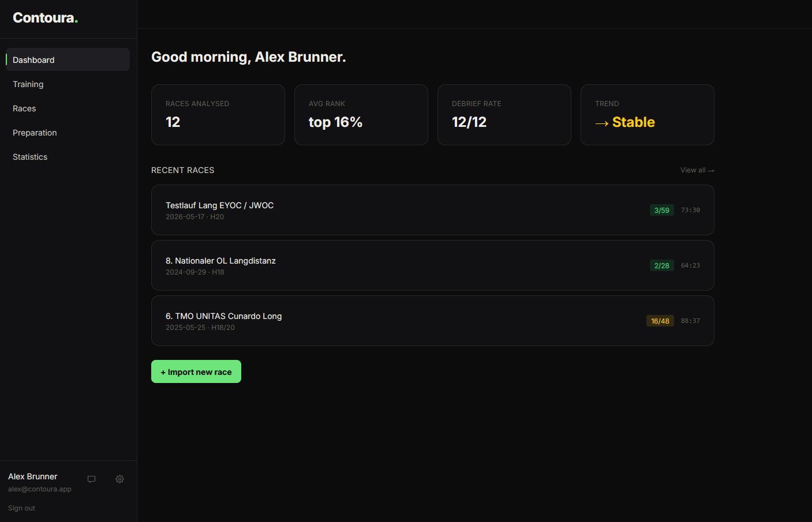Click the Recent Races heading
The height and width of the screenshot is (522, 812).
[x=183, y=170]
